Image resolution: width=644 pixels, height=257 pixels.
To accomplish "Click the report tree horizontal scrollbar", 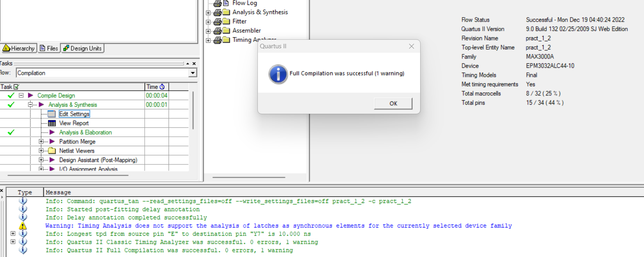I will click(249, 178).
